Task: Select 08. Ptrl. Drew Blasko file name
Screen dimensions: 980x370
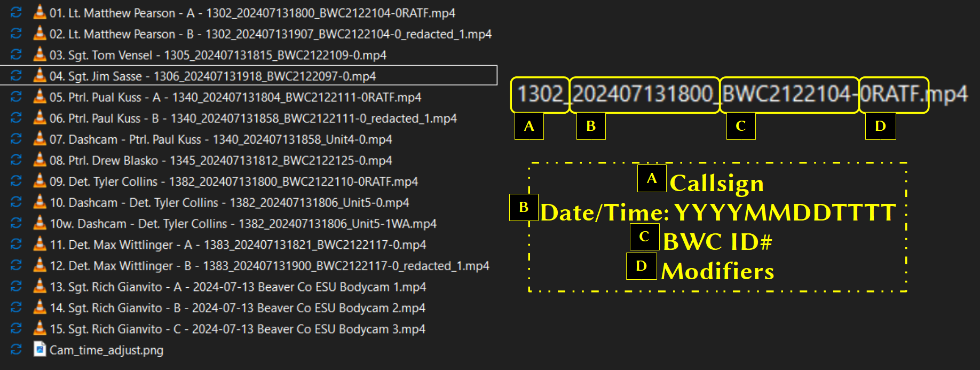Action: pos(220,161)
